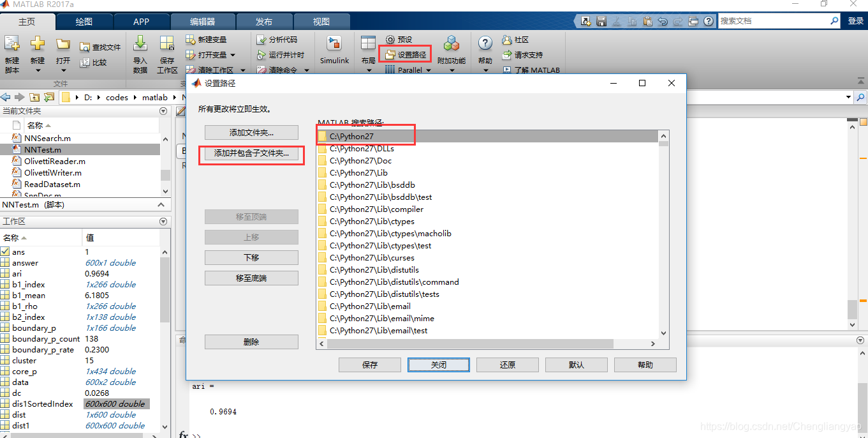The width and height of the screenshot is (868, 438).
Task: Click the forward navigation arrow
Action: [x=19, y=97]
